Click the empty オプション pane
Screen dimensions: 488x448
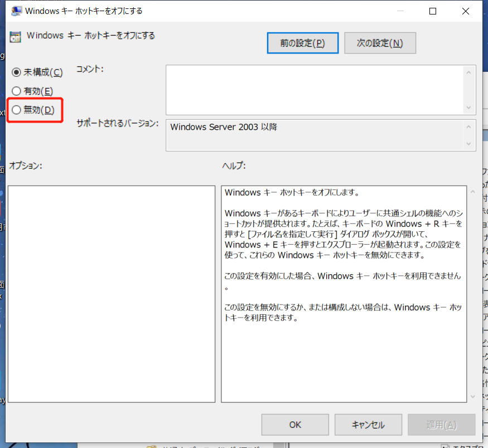(x=112, y=294)
